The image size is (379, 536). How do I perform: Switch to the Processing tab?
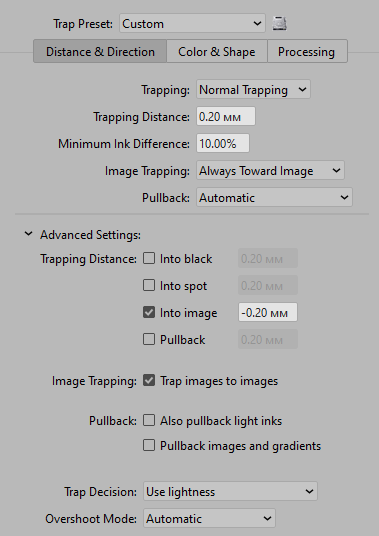click(x=307, y=52)
